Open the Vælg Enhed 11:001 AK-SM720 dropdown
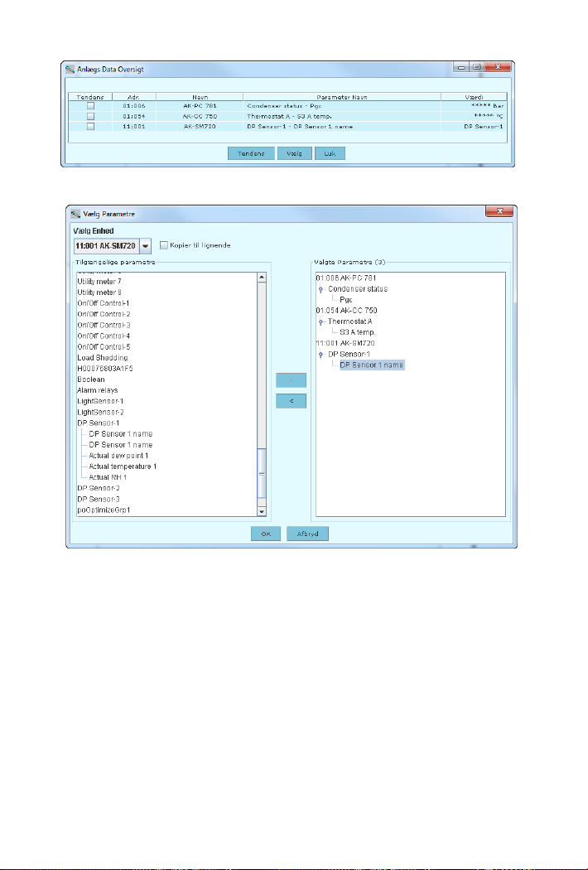The image size is (588, 870). tap(145, 246)
